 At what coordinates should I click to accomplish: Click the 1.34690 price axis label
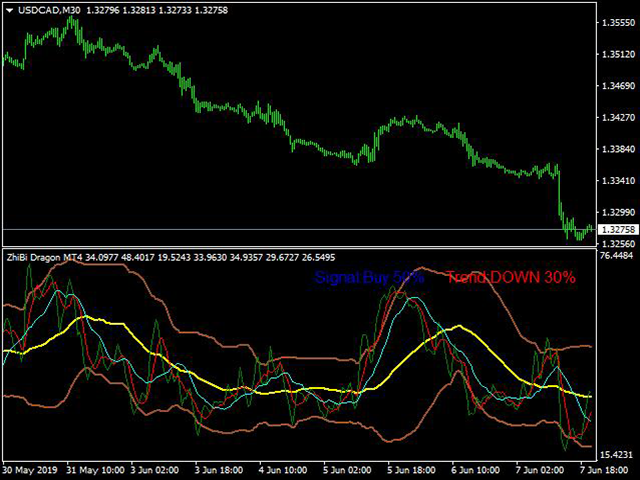(x=619, y=86)
